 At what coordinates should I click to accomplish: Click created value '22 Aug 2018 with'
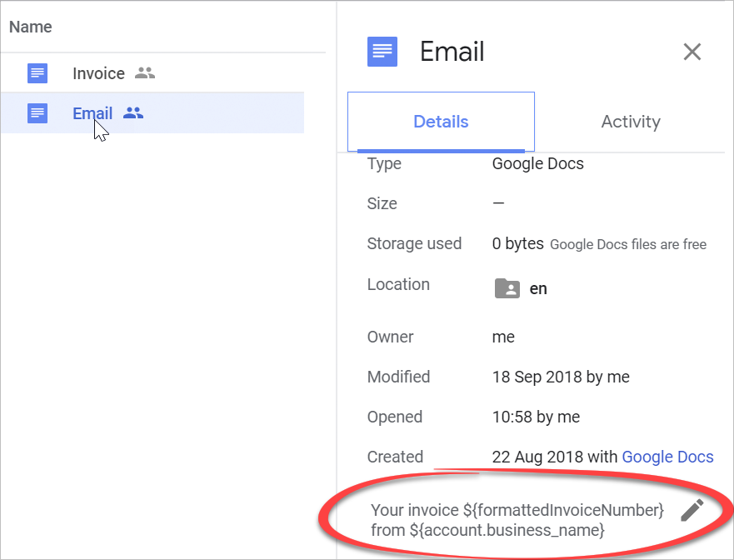555,457
